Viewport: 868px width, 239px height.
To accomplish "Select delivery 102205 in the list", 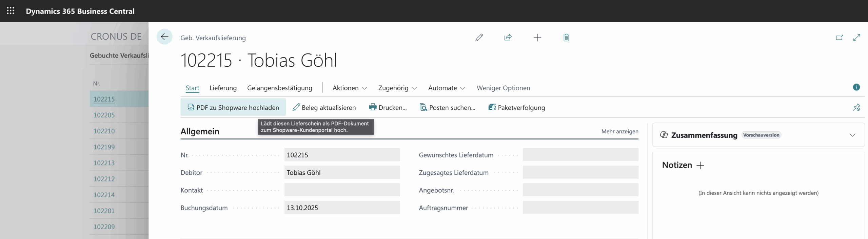I will point(104,115).
